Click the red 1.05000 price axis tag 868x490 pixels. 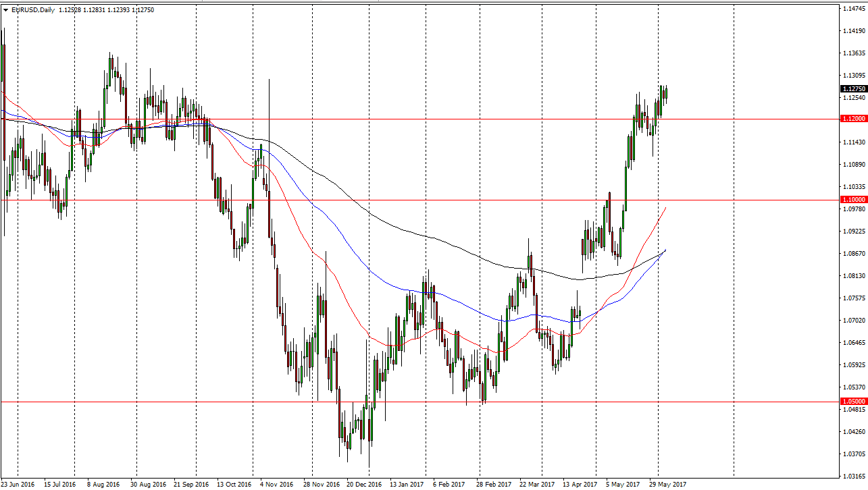tap(852, 400)
